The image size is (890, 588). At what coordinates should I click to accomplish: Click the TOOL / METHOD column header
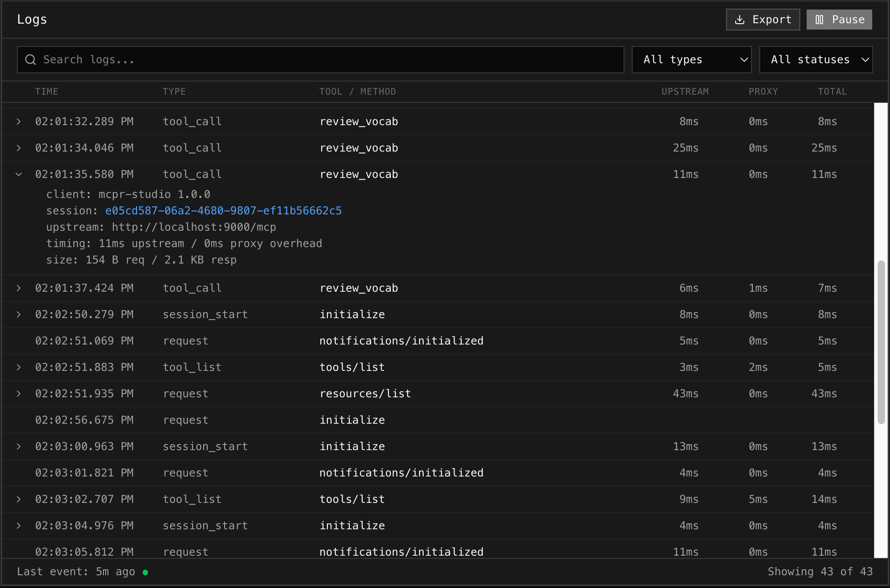tap(358, 91)
